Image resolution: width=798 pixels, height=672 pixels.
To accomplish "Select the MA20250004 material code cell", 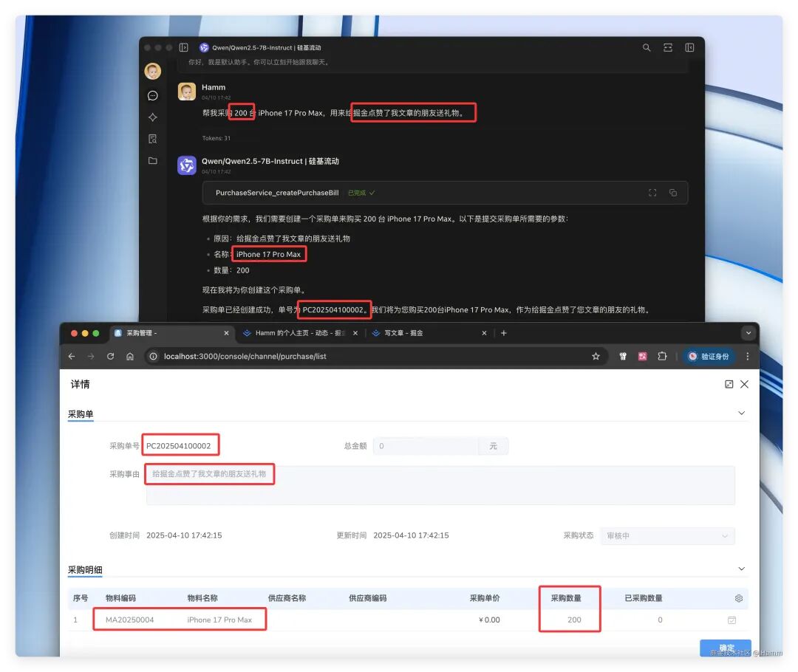I will click(130, 620).
